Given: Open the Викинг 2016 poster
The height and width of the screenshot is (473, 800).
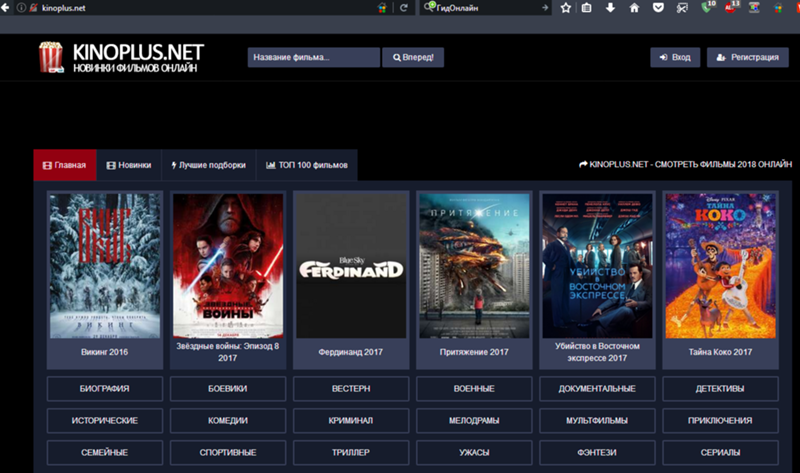Looking at the screenshot, I should (x=105, y=265).
